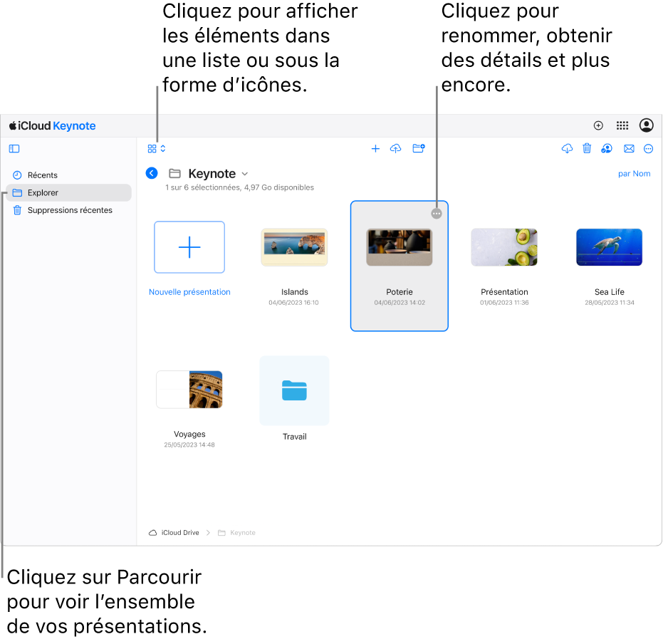Image resolution: width=663 pixels, height=644 pixels.
Task: Delete the selection using the trash icon
Action: click(x=587, y=148)
